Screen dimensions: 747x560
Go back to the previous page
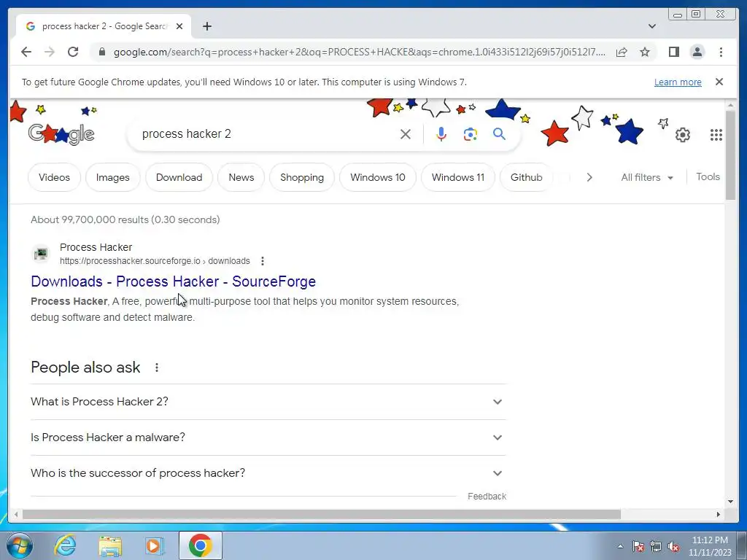(x=26, y=52)
